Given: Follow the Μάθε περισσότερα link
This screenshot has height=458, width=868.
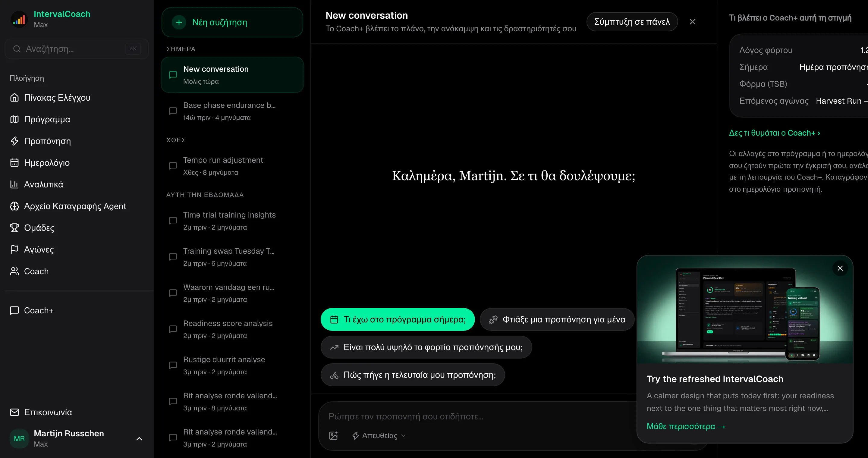Looking at the screenshot, I should (686, 426).
